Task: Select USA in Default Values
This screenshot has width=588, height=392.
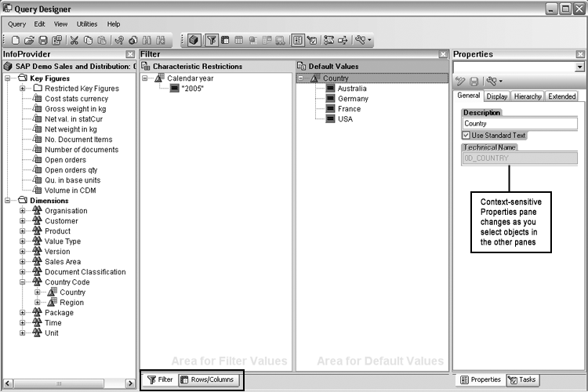Action: pos(345,119)
